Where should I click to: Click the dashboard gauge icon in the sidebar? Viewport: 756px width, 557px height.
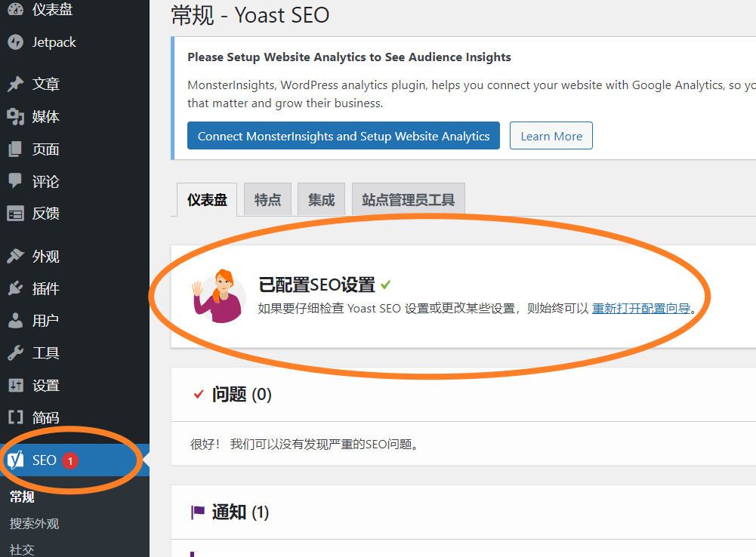coord(15,8)
